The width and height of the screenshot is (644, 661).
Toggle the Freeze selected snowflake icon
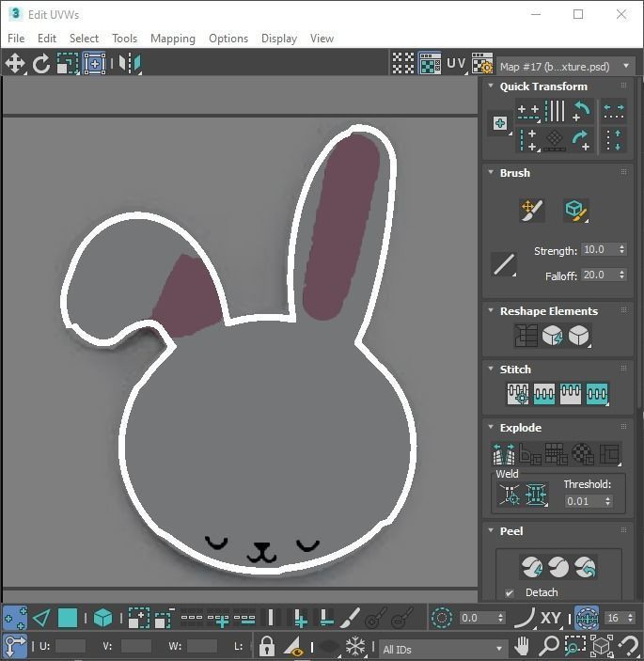point(355,646)
